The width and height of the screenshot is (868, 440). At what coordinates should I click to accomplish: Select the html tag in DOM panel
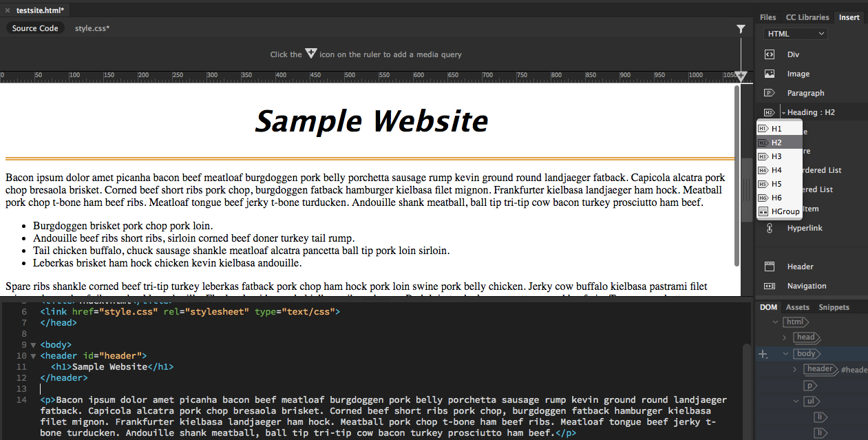(795, 322)
